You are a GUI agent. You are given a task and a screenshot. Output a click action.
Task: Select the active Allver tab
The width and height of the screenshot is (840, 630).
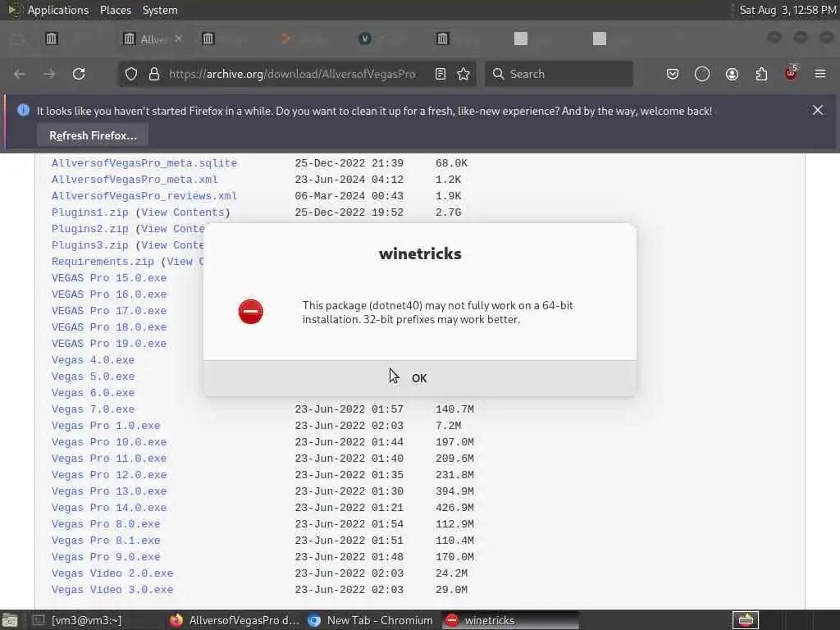pos(153,39)
